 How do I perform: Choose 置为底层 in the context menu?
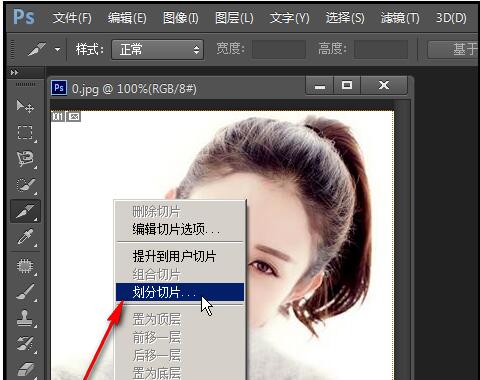180,373
